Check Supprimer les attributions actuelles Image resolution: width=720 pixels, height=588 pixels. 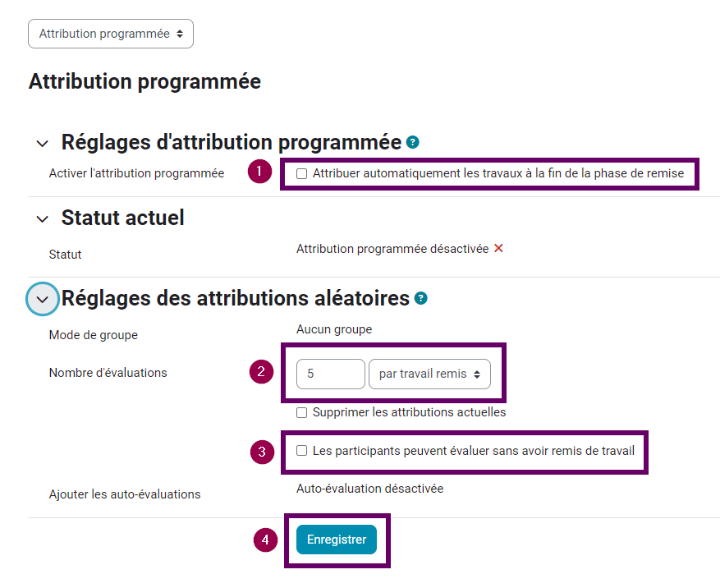(301, 412)
